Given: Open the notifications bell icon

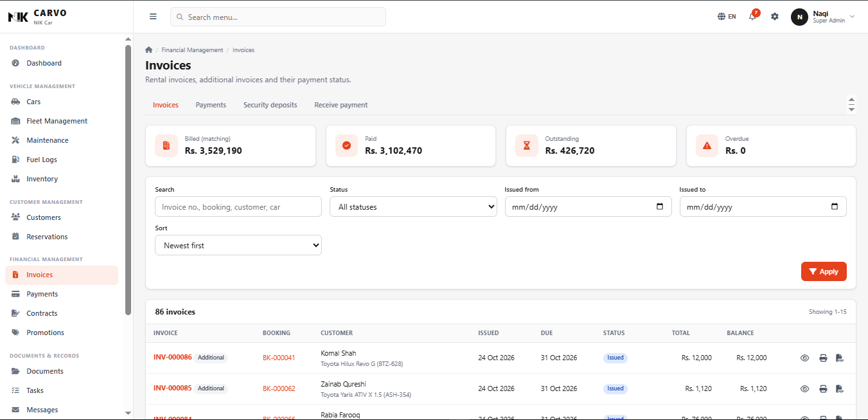Looking at the screenshot, I should [752, 17].
